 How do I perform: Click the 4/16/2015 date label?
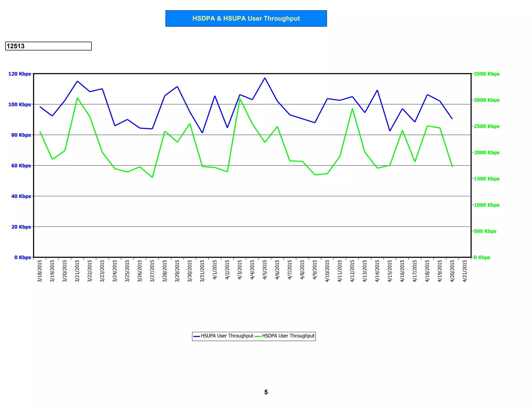pyautogui.click(x=402, y=271)
